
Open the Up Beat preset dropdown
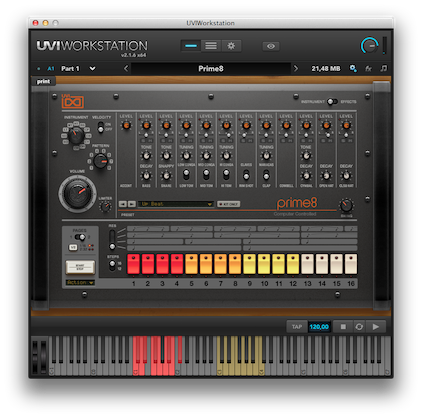176,204
